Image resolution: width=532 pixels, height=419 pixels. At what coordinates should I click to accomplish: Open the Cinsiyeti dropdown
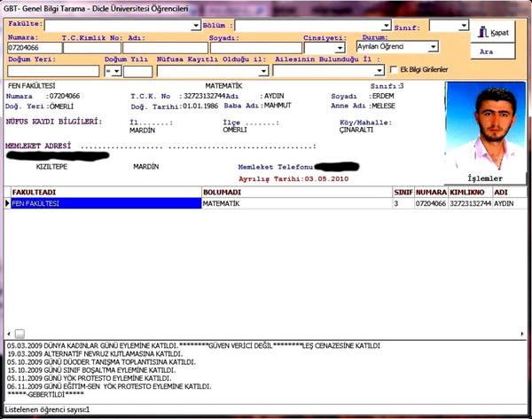(x=340, y=47)
